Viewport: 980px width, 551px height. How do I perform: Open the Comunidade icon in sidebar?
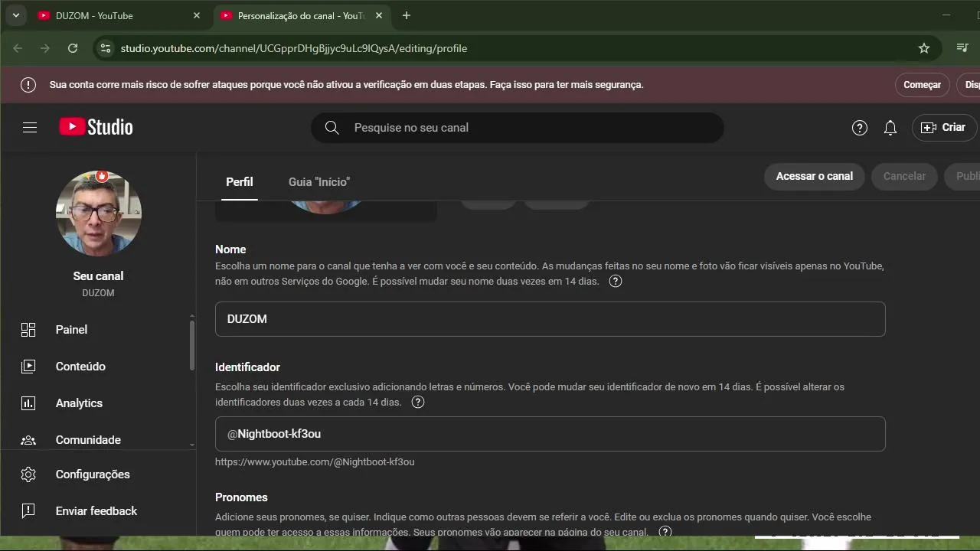point(28,440)
